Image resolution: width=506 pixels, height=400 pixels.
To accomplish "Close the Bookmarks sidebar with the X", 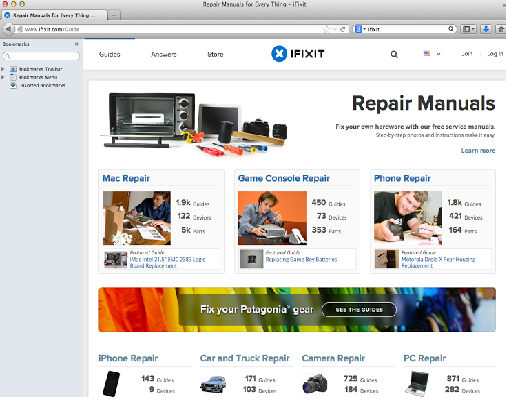I will pos(76,44).
